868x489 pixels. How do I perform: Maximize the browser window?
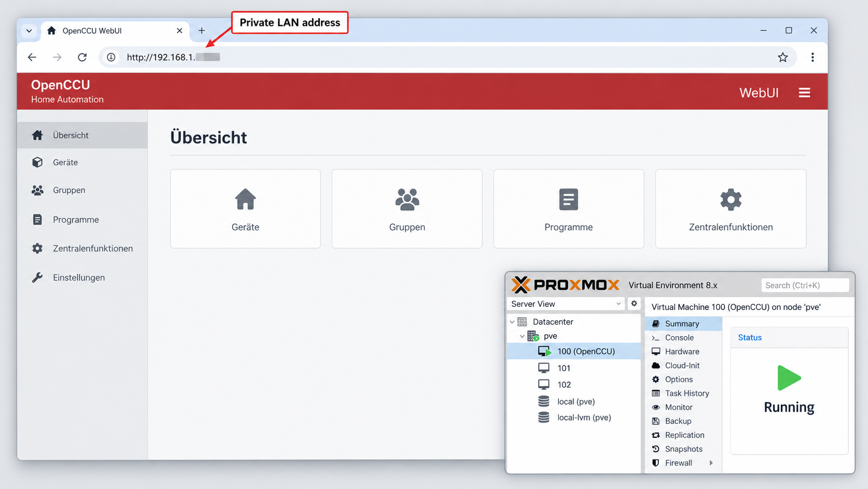[x=789, y=31]
